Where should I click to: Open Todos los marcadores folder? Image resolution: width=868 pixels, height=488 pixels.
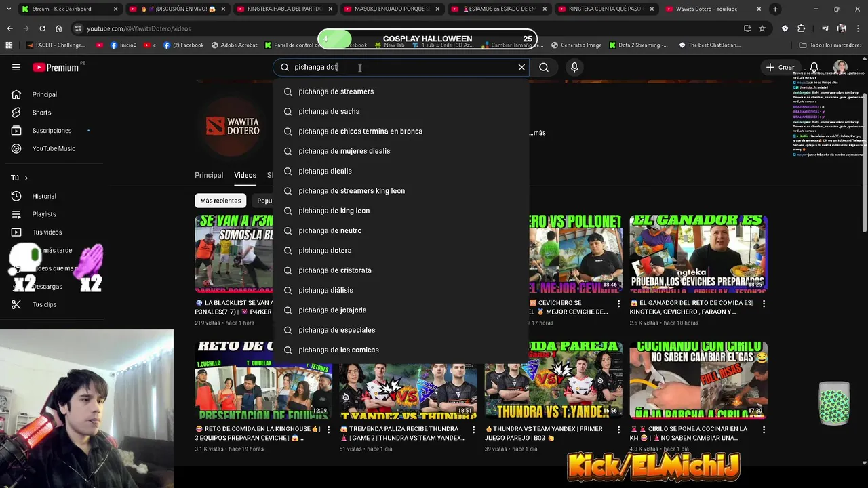click(x=830, y=45)
